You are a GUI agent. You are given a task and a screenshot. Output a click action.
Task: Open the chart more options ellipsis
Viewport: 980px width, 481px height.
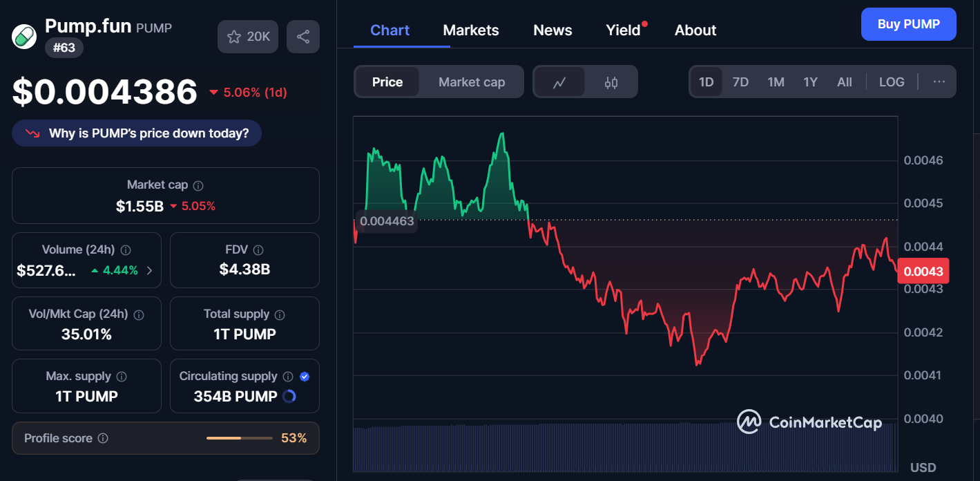[939, 82]
